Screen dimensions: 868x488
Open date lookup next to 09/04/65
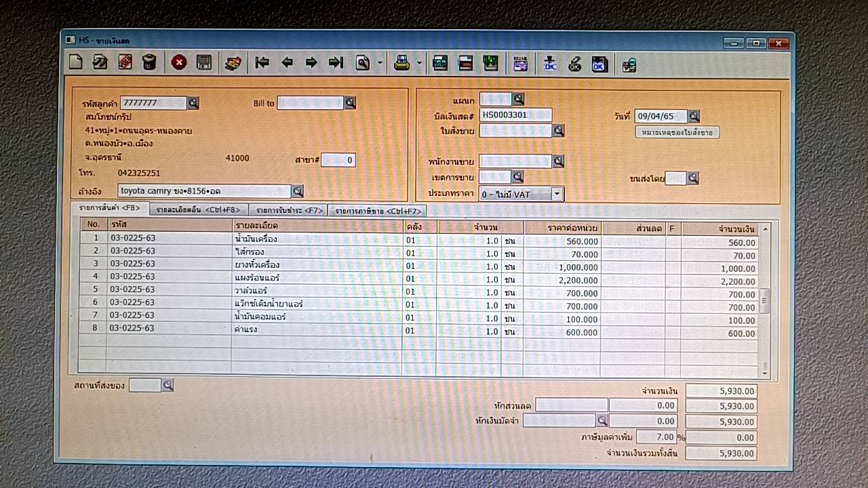pyautogui.click(x=694, y=116)
